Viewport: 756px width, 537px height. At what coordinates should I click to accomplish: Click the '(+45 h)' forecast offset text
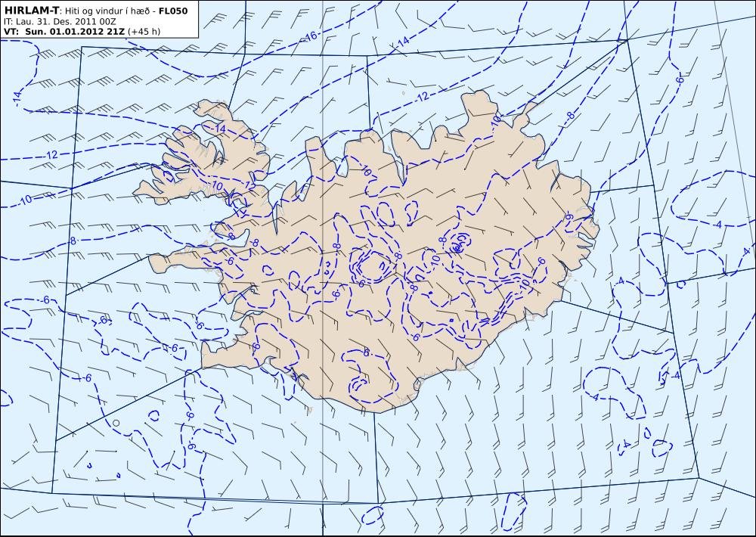point(144,32)
